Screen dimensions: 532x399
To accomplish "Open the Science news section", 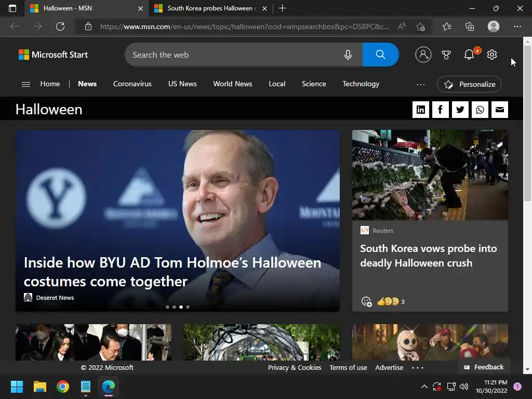I will 314,84.
